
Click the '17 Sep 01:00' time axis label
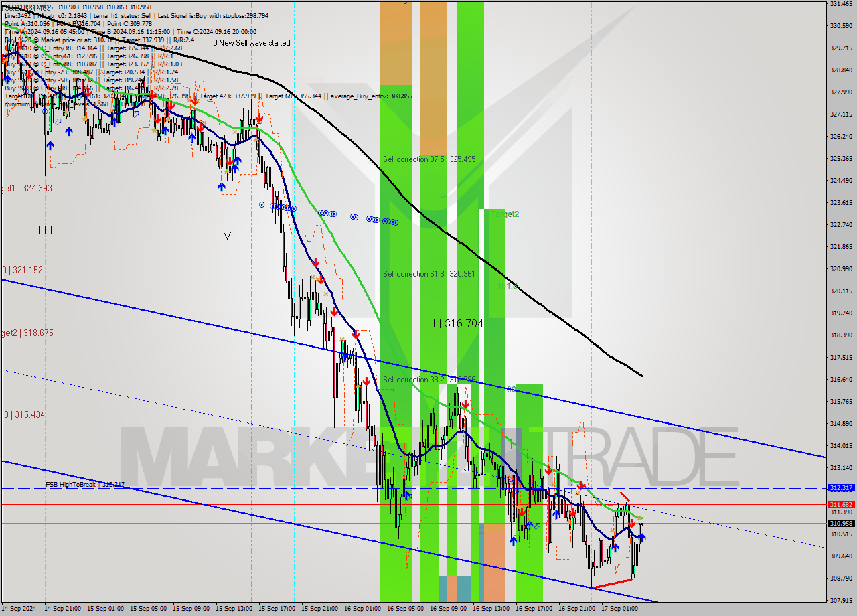[x=620, y=609]
